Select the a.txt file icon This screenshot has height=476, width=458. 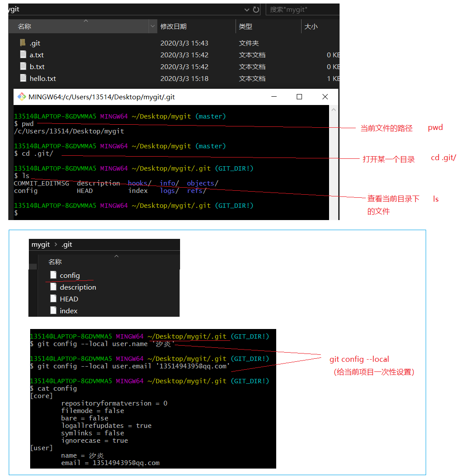click(23, 55)
